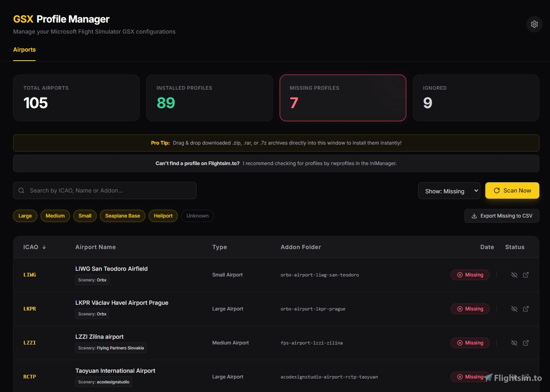Ignore LZZI airport using eye-slash icon
Image resolution: width=550 pixels, height=392 pixels.
(514, 343)
